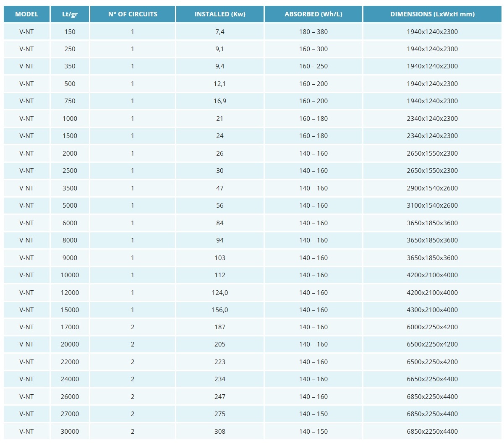
Task: Click the 7,4 installed Kw value
Action: (x=220, y=32)
